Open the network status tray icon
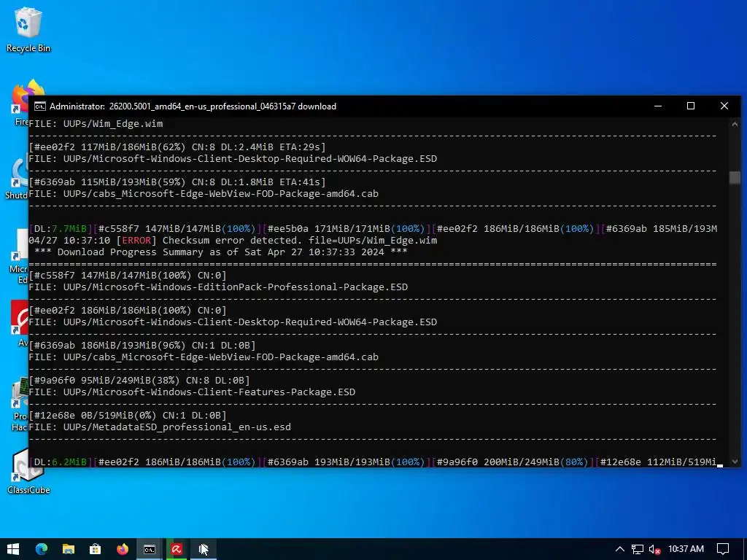The image size is (747, 560). point(638,549)
